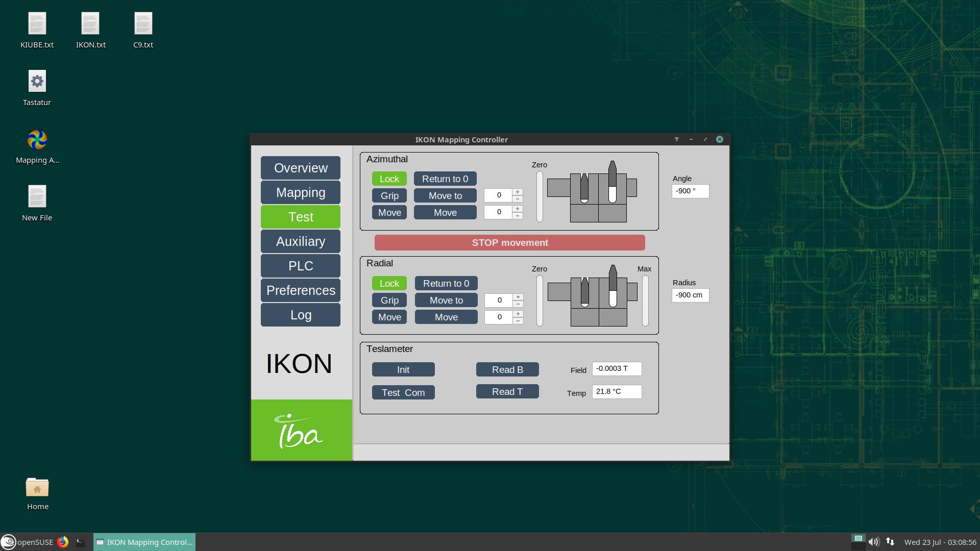The width and height of the screenshot is (980, 551).
Task: Increase the Radial Move step value
Action: click(x=518, y=314)
